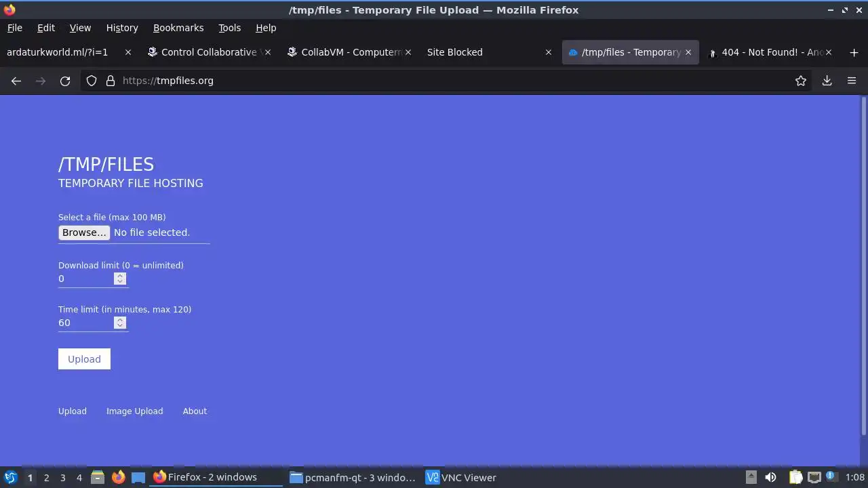Expand hidden system tray icons arrow

tap(751, 478)
